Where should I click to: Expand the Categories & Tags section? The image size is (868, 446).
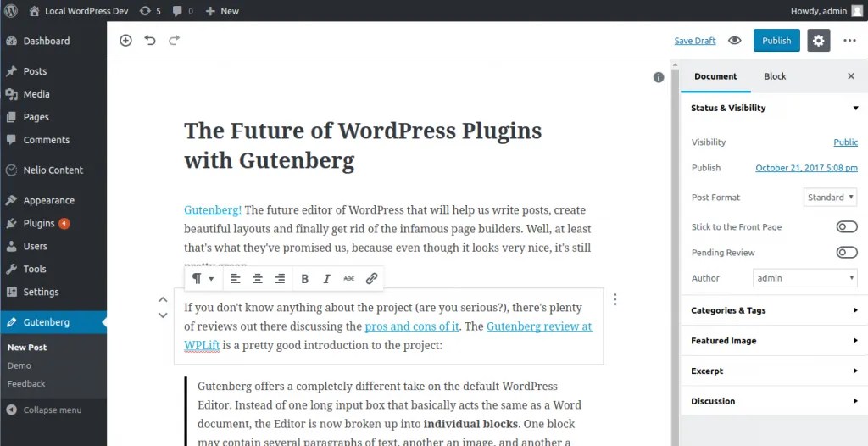[775, 310]
